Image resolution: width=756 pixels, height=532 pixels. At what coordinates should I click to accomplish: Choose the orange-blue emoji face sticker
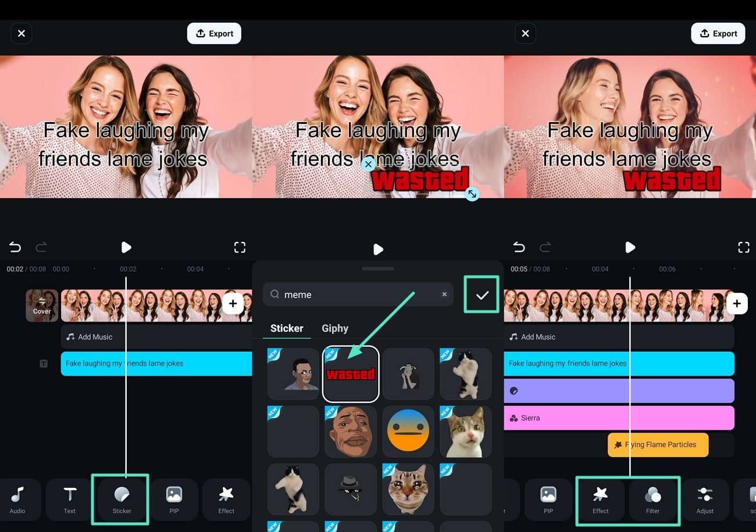click(408, 431)
